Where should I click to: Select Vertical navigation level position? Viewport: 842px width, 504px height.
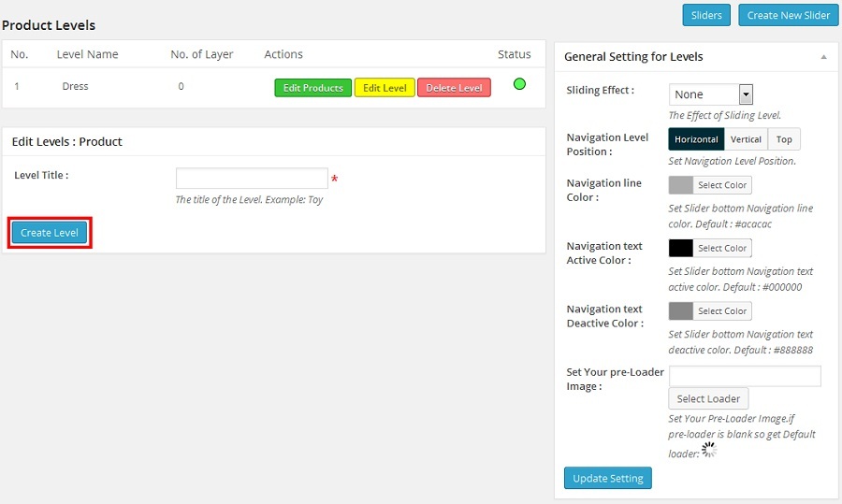(x=746, y=139)
